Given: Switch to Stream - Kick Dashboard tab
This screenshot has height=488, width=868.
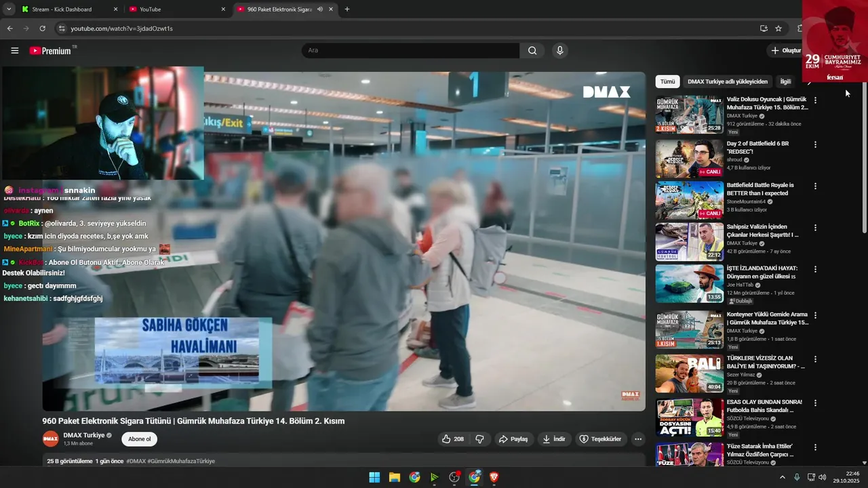Looking at the screenshot, I should pos(62,9).
